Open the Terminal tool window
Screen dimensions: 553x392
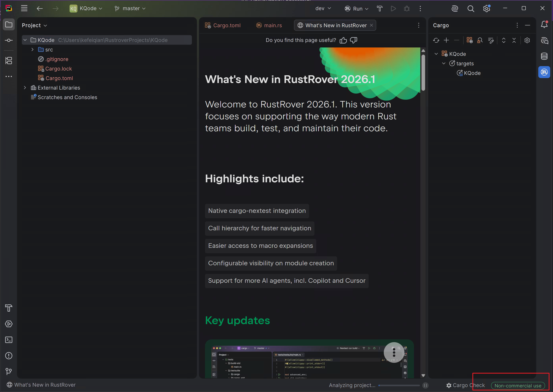[9, 340]
